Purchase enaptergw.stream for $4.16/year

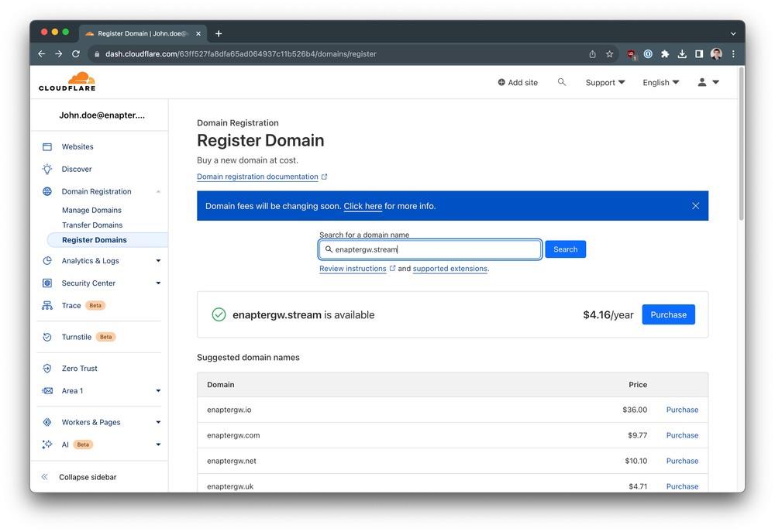(x=668, y=314)
